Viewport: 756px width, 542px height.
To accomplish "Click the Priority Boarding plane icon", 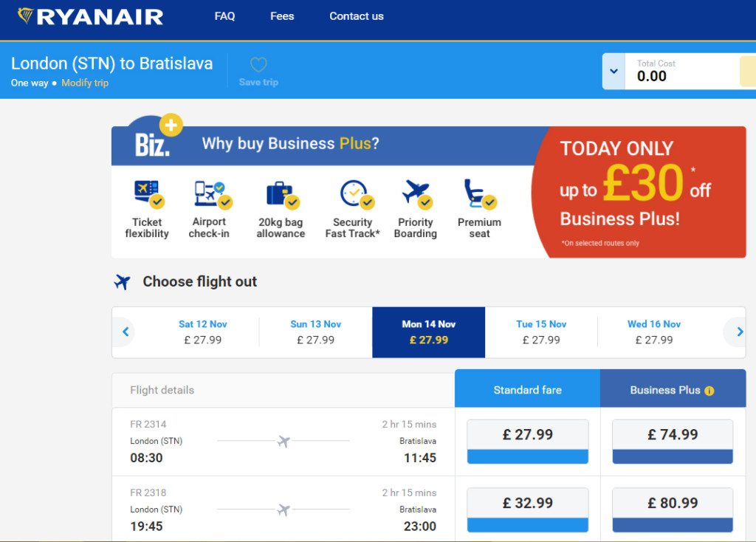I will tap(418, 194).
